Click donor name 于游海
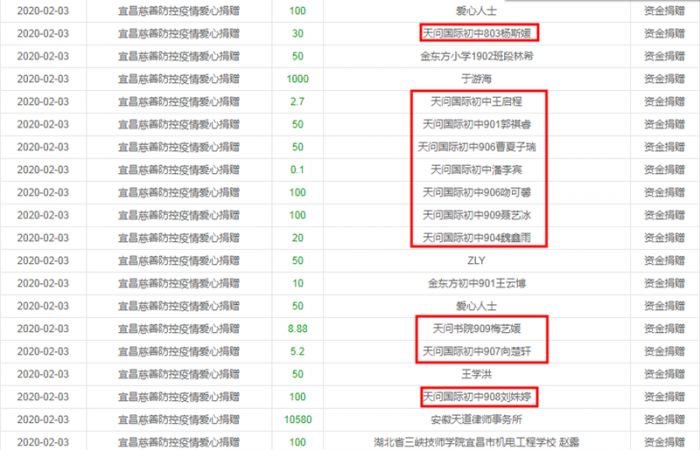The width and height of the screenshot is (700, 450). (x=476, y=79)
